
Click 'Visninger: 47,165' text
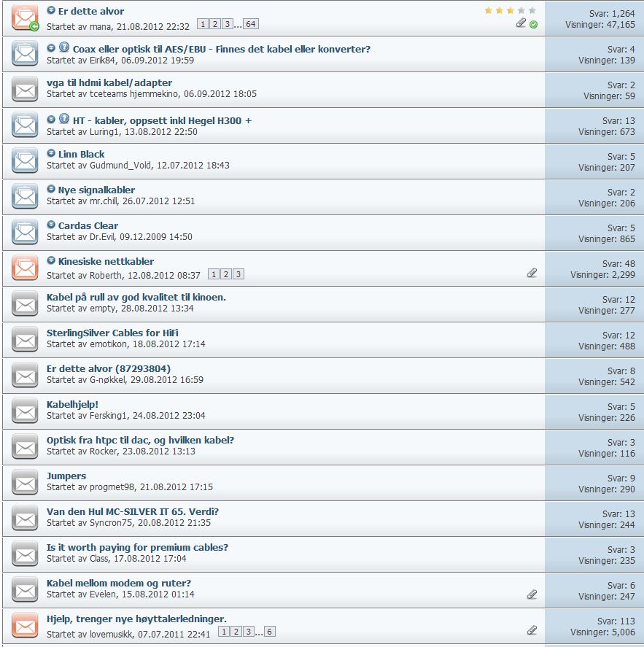click(600, 25)
